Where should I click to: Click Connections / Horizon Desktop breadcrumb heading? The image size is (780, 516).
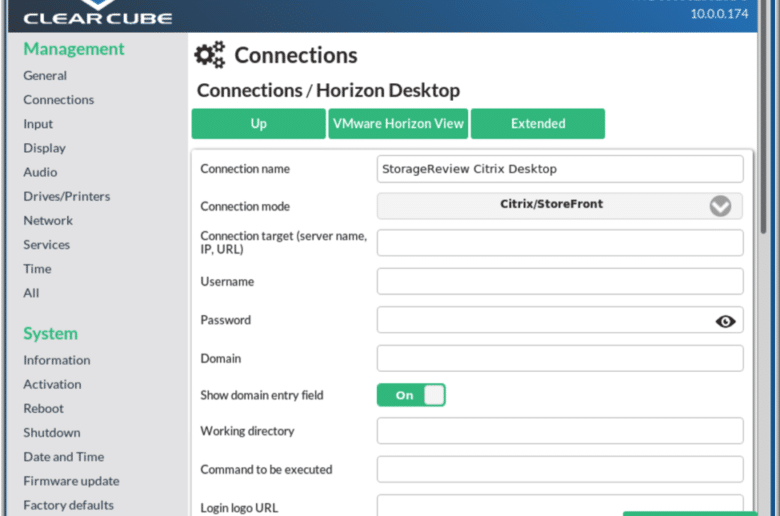[328, 91]
